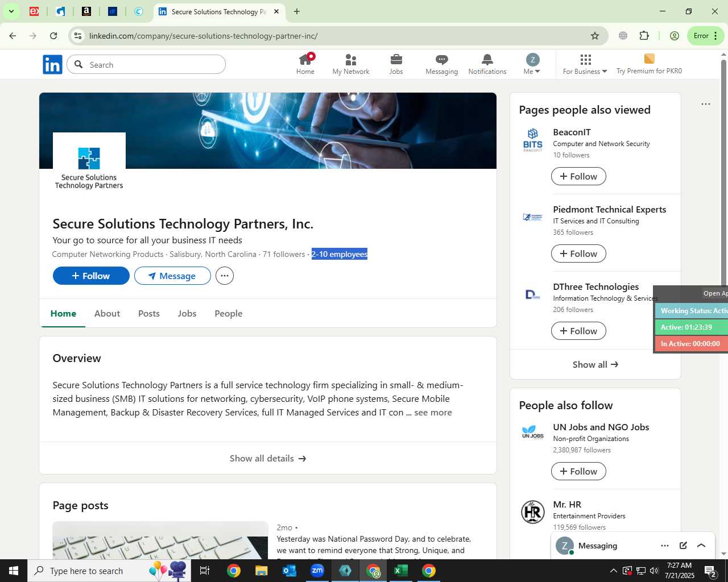Open a new browser tab
This screenshot has width=728, height=582.
tap(297, 11)
